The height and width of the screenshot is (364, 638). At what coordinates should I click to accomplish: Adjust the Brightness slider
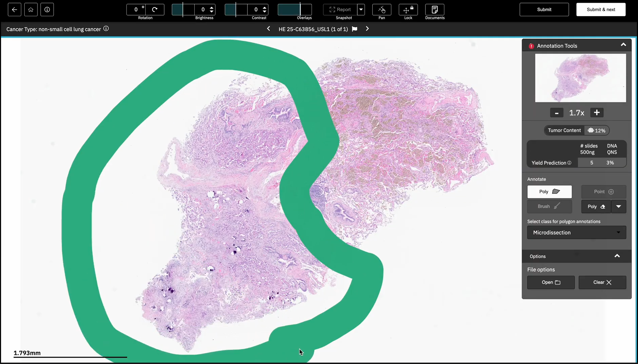(x=183, y=9)
